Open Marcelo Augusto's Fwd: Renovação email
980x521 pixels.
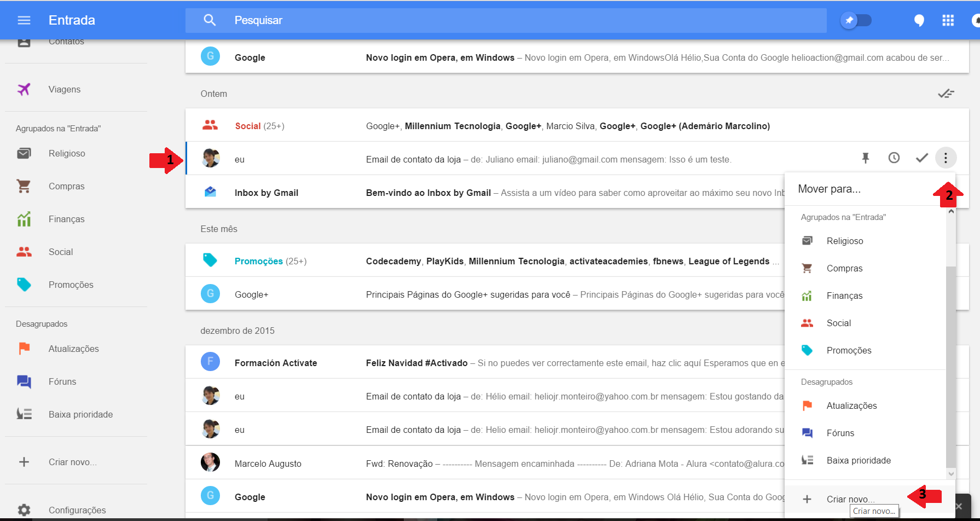tap(485, 464)
